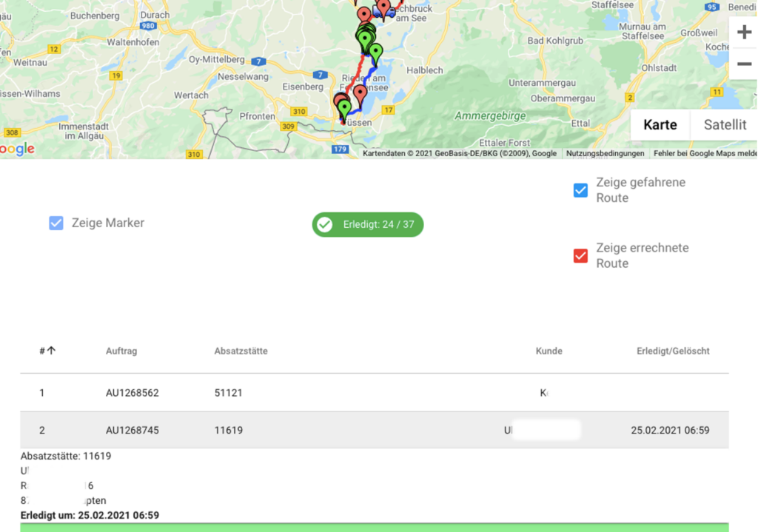Image resolution: width=758 pixels, height=532 pixels.
Task: Disable Zeige errechnete Route checkbox
Action: click(581, 256)
